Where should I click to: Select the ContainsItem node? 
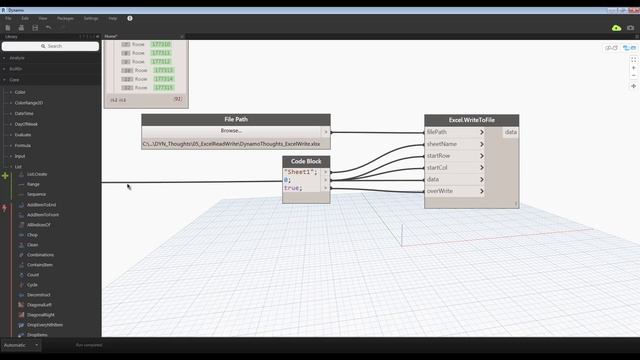coord(40,265)
